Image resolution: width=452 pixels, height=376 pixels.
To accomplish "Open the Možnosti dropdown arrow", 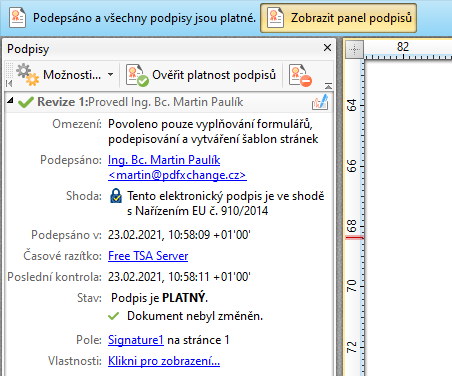I will [x=111, y=75].
